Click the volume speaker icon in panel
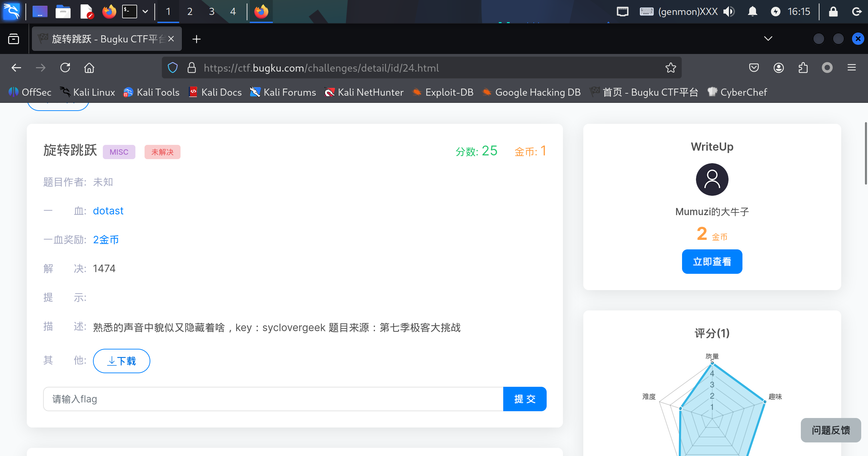The height and width of the screenshot is (456, 868). (x=728, y=12)
